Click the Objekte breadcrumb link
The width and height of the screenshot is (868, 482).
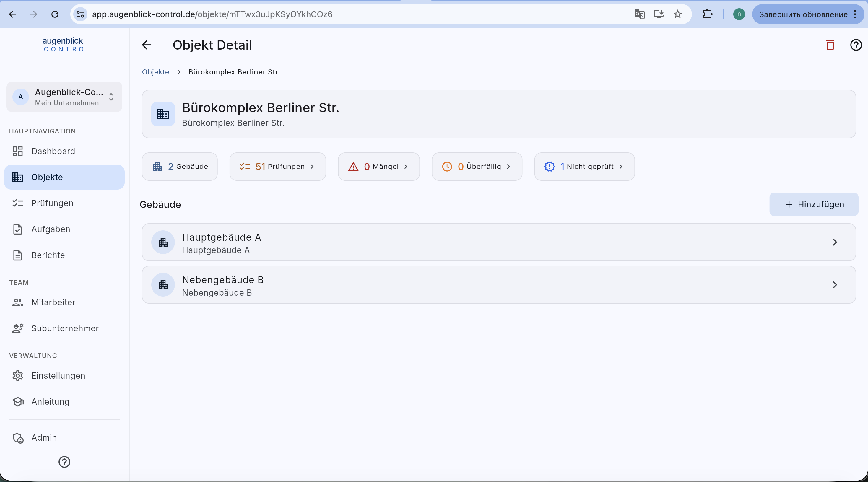tap(156, 72)
